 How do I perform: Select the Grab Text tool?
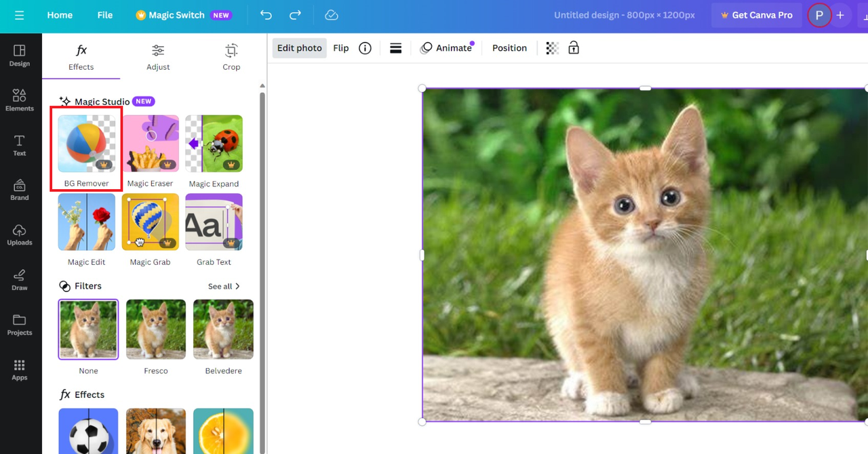pyautogui.click(x=214, y=230)
